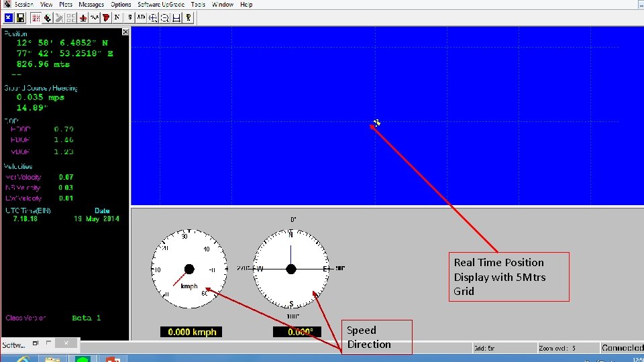Click the PDOP value 1.46
644x362 pixels.
point(64,140)
